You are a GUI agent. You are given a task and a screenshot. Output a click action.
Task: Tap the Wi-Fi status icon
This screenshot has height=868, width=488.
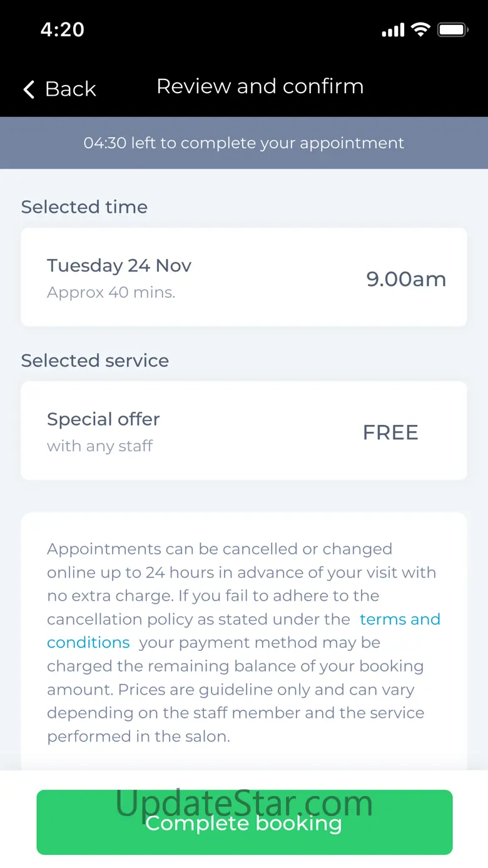click(x=420, y=29)
